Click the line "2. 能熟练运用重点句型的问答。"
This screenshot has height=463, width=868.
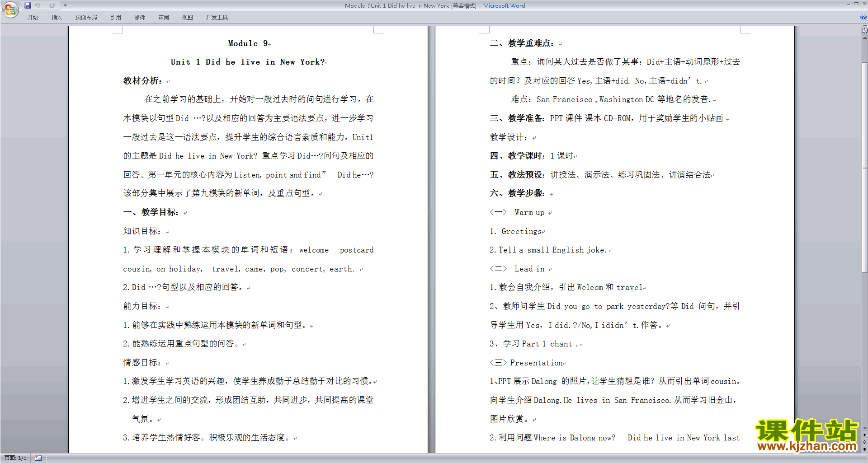click(x=181, y=344)
